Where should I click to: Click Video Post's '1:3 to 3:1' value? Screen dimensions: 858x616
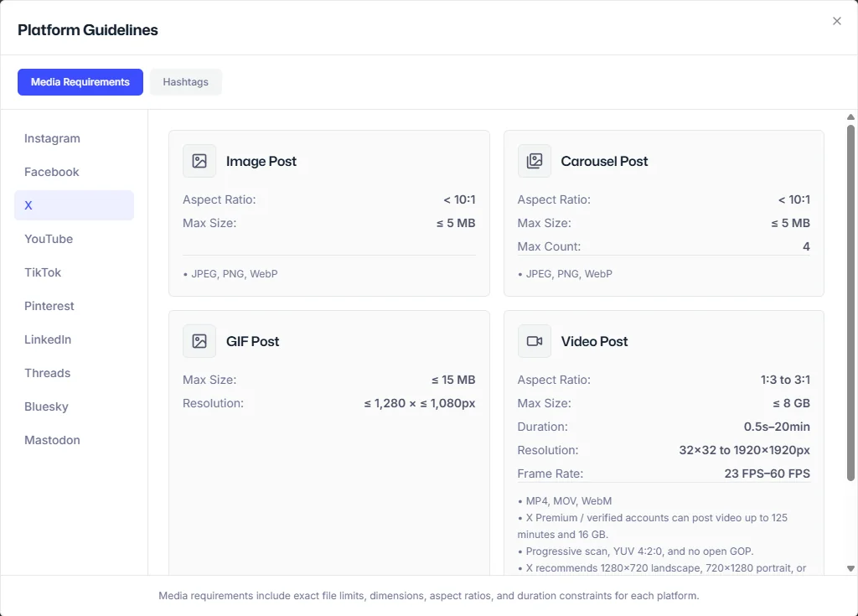[785, 380]
